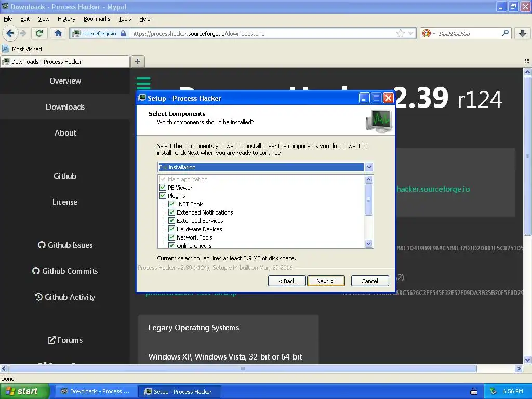Image resolution: width=532 pixels, height=399 pixels.
Task: Click the Next button in setup
Action: 326,281
